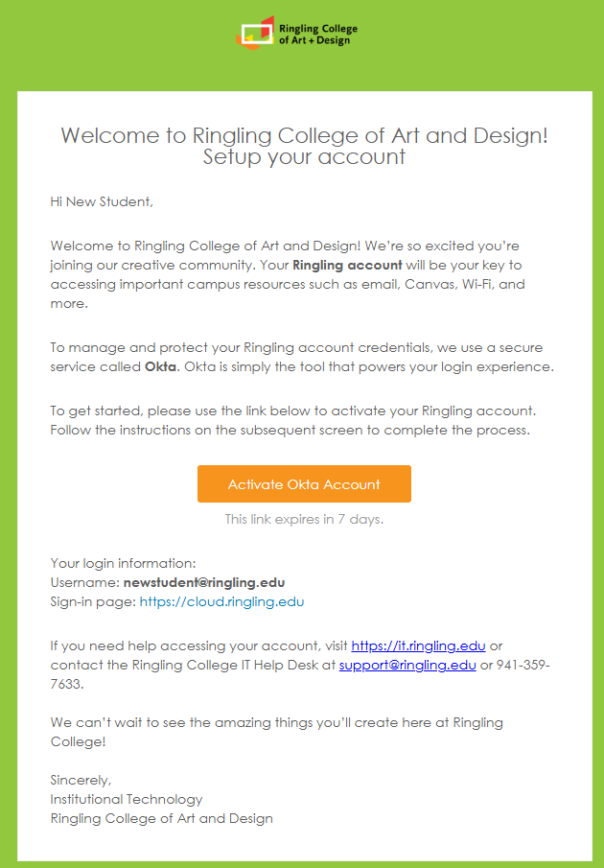Click the "Sign-in page:" label
Image resolution: width=604 pixels, height=868 pixels.
point(93,602)
